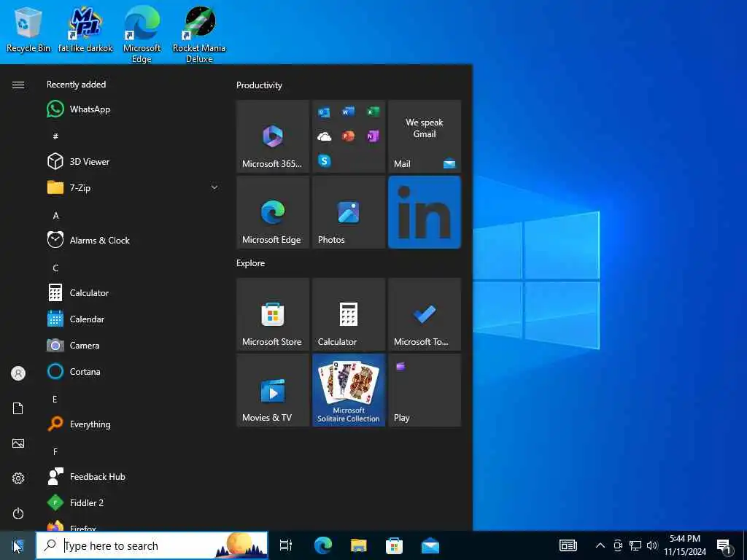
Task: Open OneNote in the Office tile group
Action: pos(373,136)
